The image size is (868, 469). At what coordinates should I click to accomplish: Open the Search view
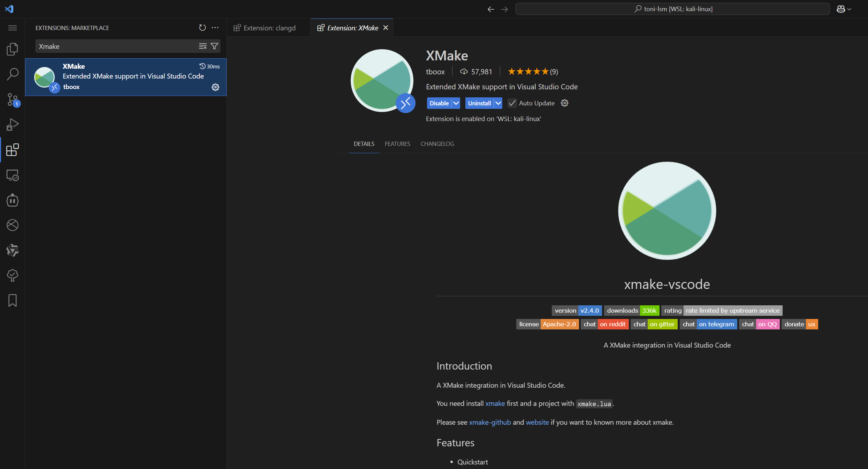[13, 74]
